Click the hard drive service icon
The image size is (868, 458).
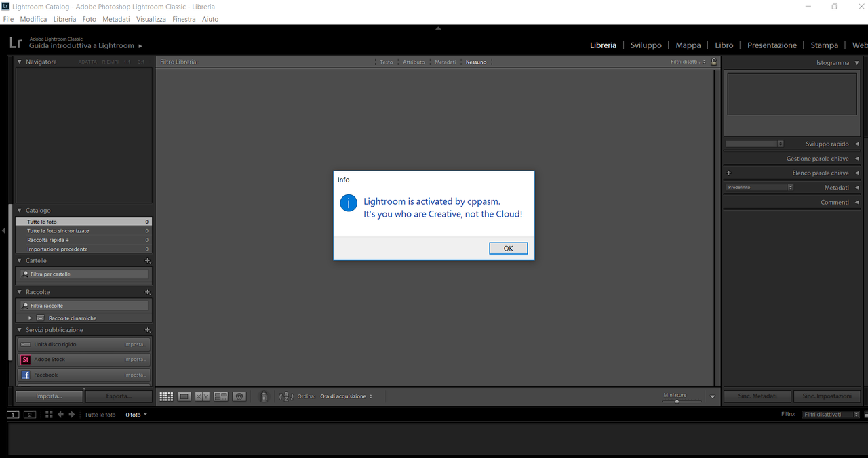click(26, 344)
